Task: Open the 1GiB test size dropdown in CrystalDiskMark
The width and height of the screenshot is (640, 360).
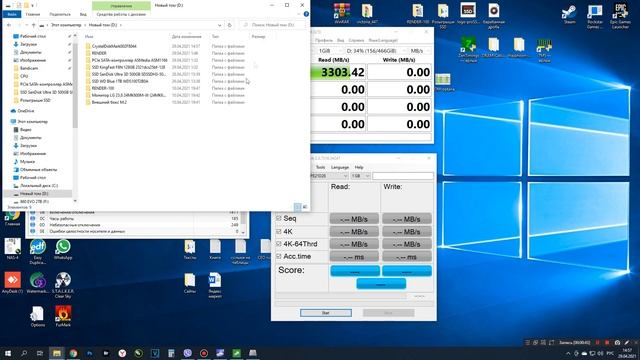Action: [329, 51]
